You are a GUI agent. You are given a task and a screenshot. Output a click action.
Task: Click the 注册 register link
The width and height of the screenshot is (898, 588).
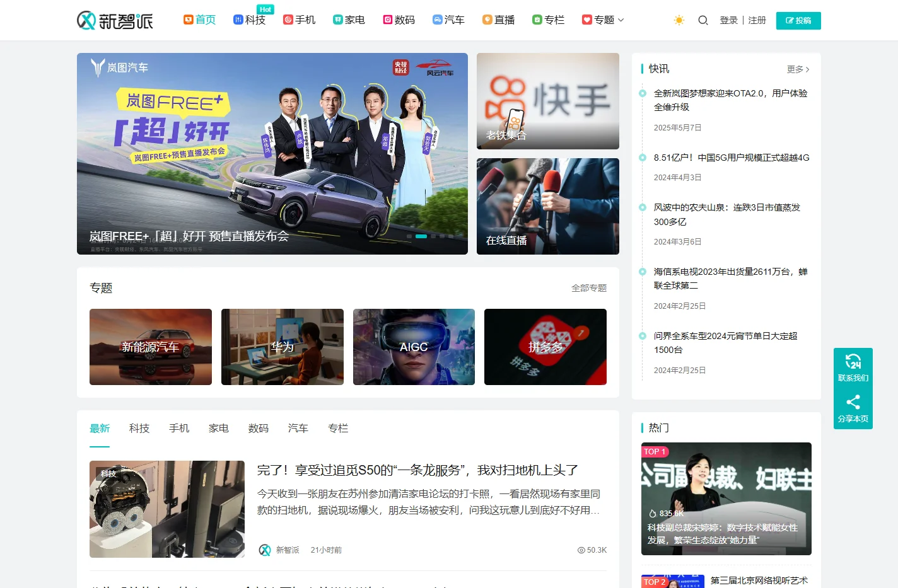tap(757, 20)
